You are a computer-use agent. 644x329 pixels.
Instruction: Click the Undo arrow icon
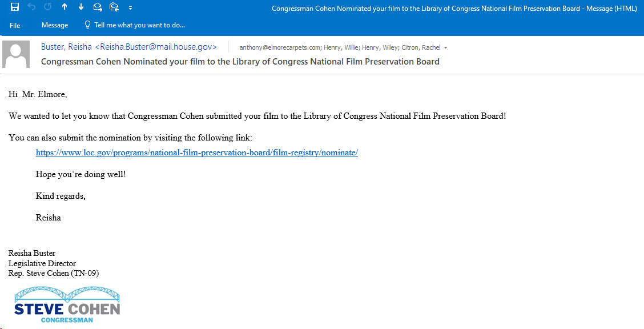pos(32,7)
